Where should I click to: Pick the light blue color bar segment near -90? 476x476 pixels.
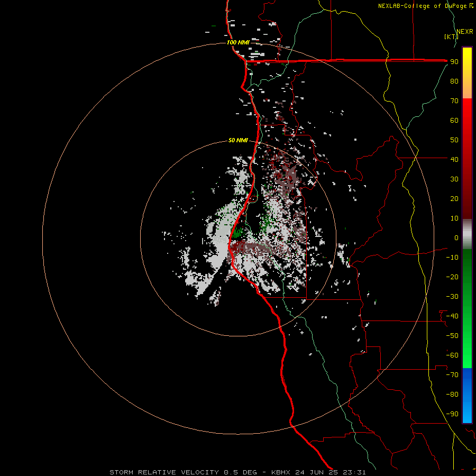click(467, 413)
